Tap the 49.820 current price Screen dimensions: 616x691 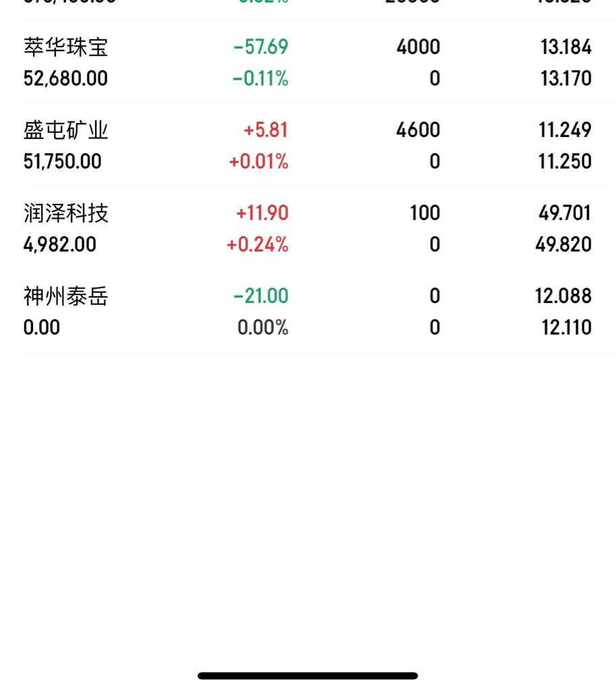563,245
